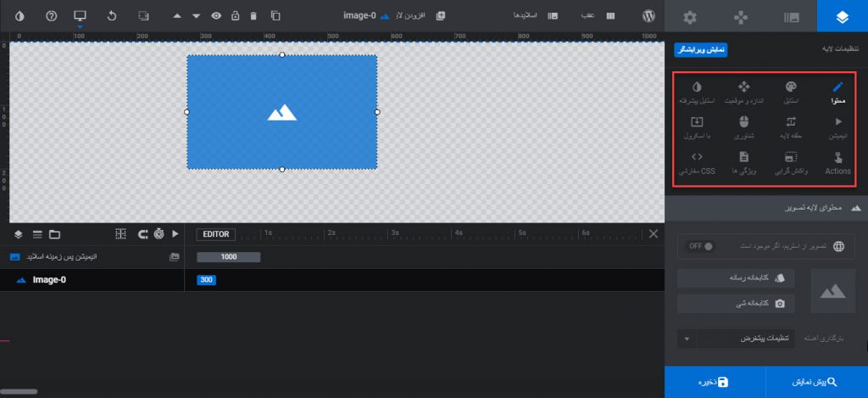Select the slide background animation row
This screenshot has height=398, width=868.
pyautogui.click(x=92, y=257)
